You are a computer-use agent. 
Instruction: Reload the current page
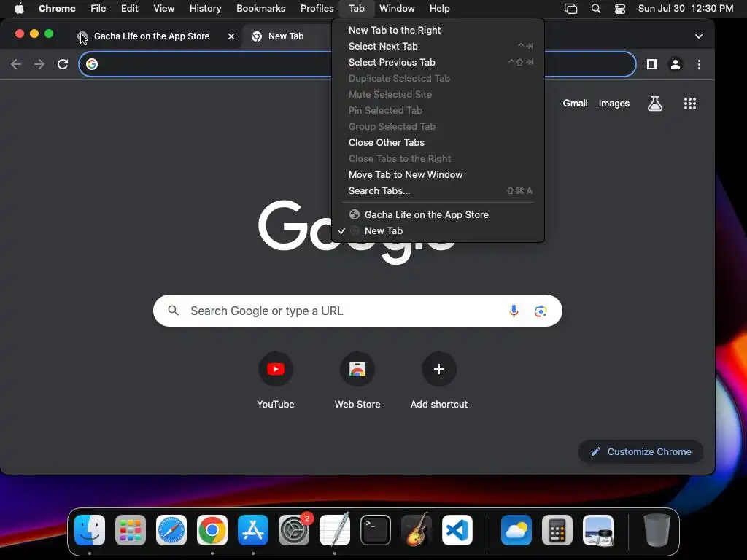click(x=63, y=64)
